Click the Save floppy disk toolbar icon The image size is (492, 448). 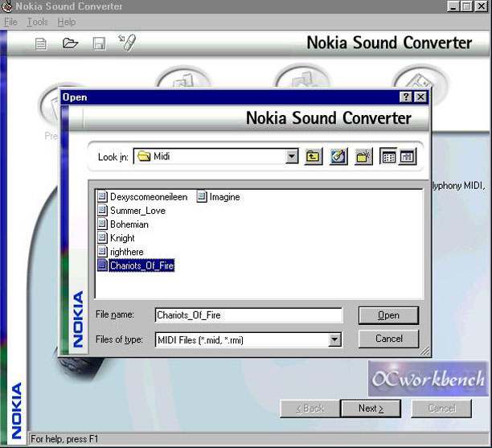pos(99,43)
